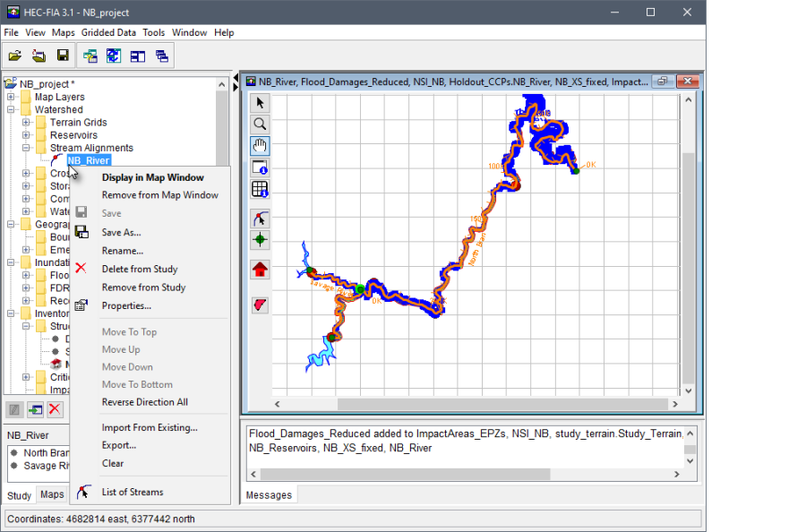
Task: Select the pointer arrow tool in map toolbar
Action: pyautogui.click(x=261, y=103)
